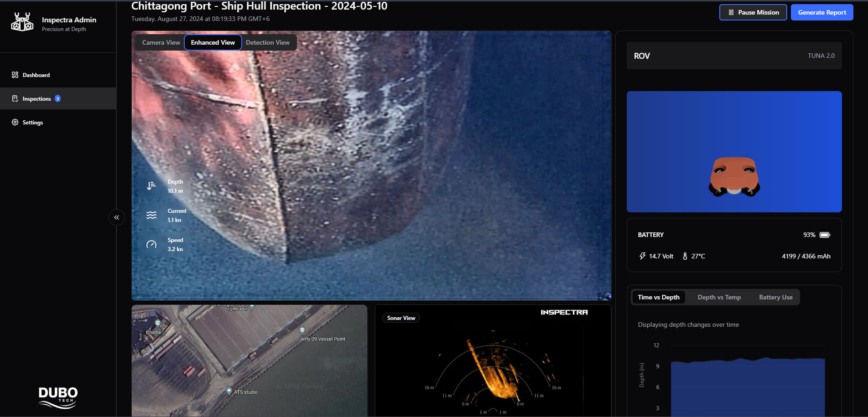Click the Dashboard grid icon
Image resolution: width=868 pixels, height=417 pixels.
[x=15, y=75]
